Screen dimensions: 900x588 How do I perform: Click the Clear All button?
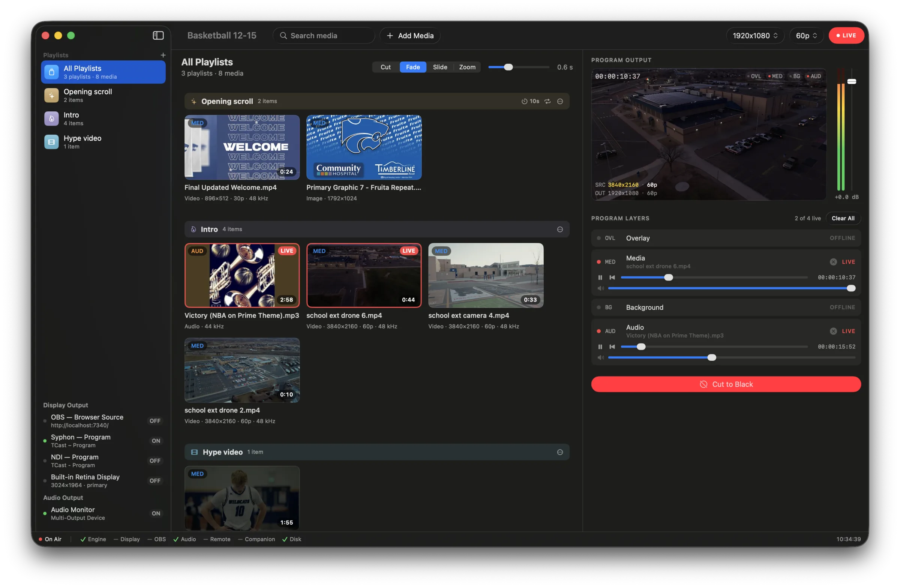pyautogui.click(x=843, y=218)
